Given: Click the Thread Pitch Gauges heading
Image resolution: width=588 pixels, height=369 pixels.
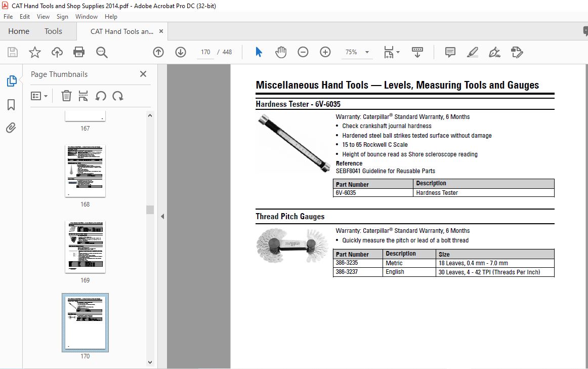Looking at the screenshot, I should point(290,216).
